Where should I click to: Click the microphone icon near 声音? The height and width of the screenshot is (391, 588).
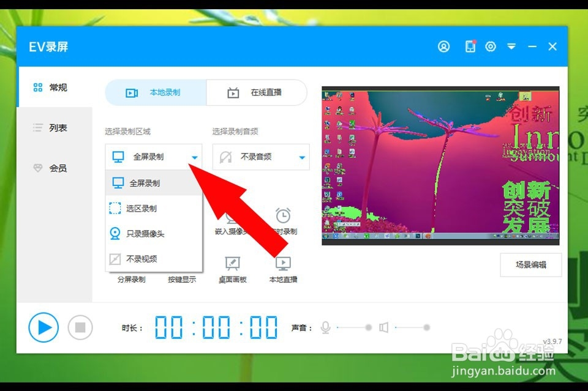(326, 328)
